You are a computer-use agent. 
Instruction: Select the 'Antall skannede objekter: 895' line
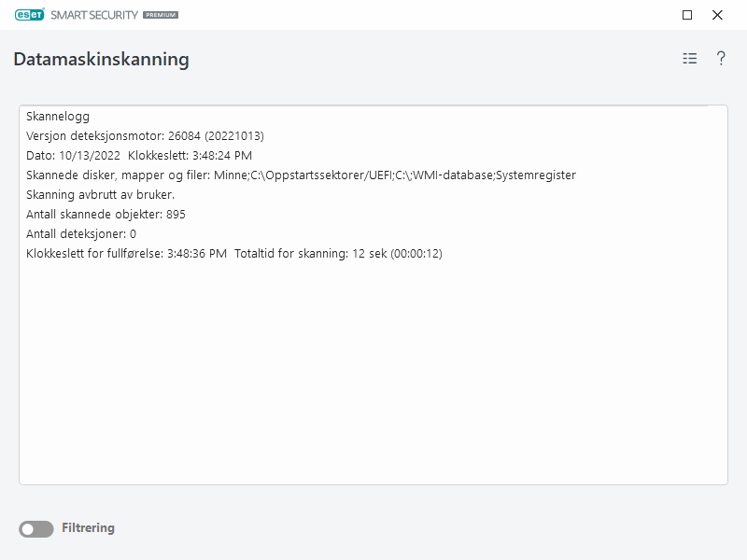pos(106,215)
